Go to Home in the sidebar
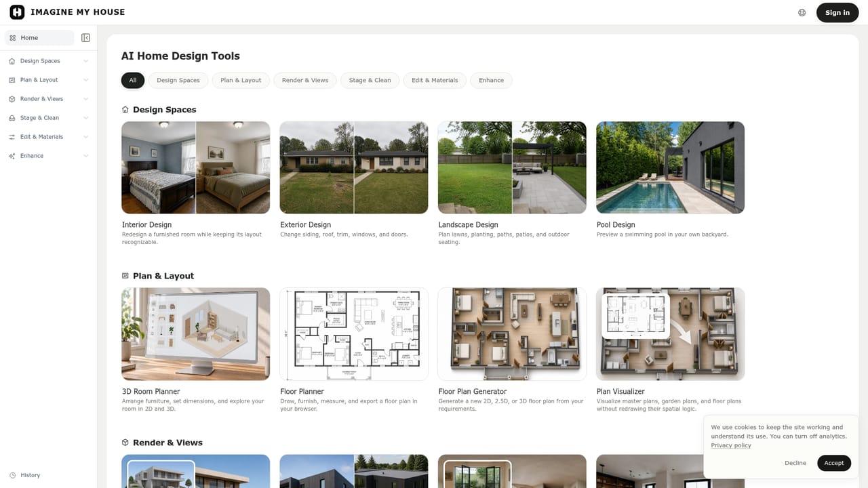The image size is (868, 488). point(39,38)
